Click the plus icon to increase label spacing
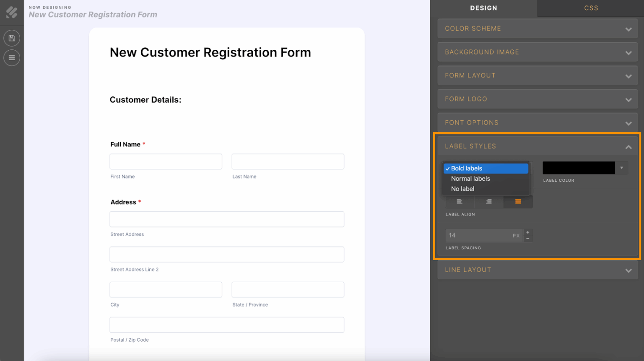644x361 pixels. coord(528,232)
